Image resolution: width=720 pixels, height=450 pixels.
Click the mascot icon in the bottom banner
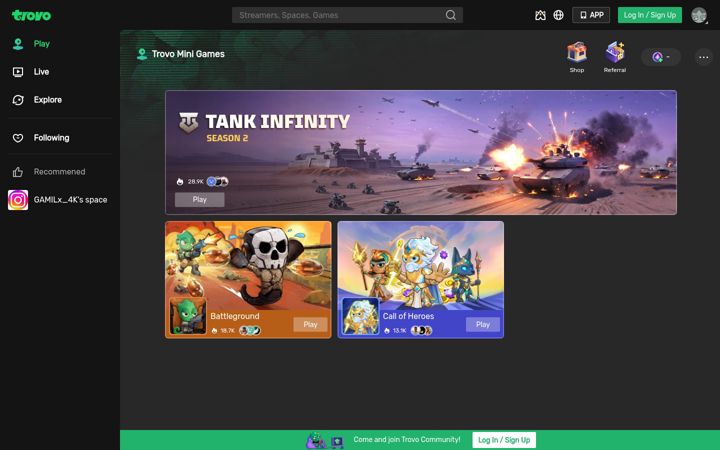pos(316,441)
